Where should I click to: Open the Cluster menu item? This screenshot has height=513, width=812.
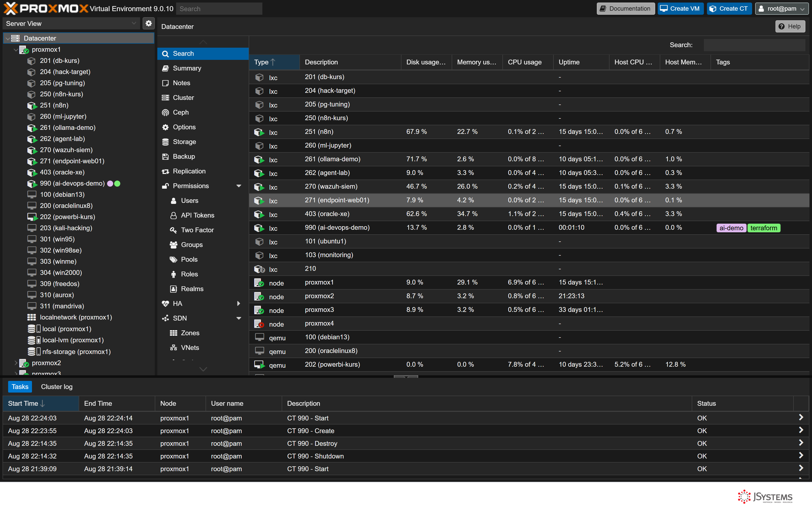point(203,98)
